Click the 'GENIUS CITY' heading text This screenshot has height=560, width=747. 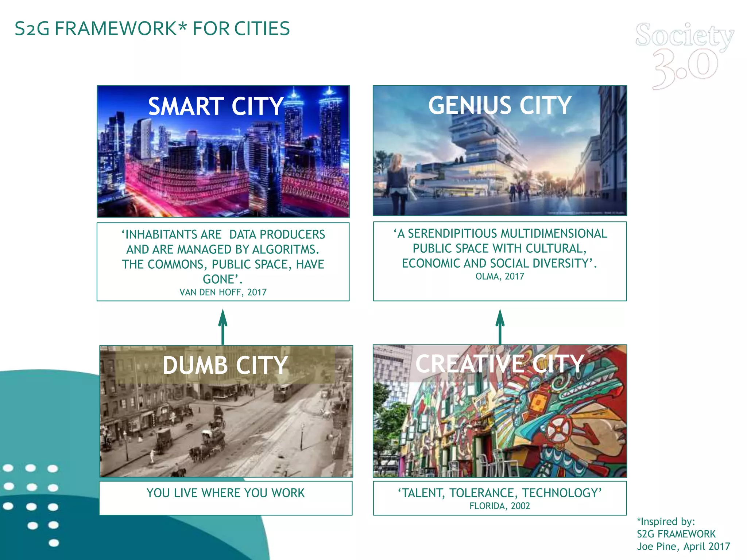point(500,105)
